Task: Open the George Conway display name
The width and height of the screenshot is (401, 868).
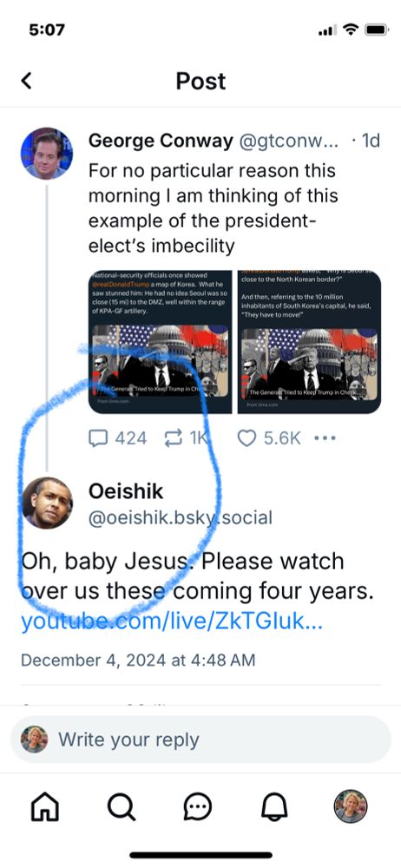Action: pos(161,141)
